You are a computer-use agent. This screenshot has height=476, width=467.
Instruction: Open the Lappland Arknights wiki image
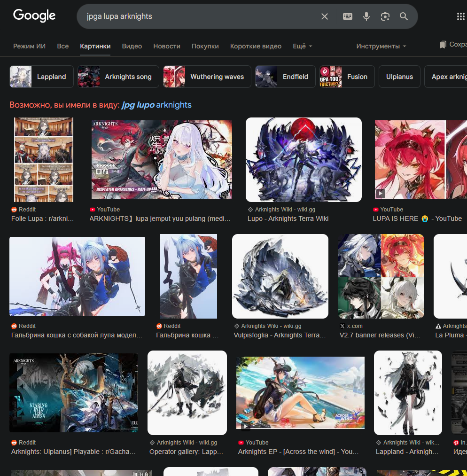click(x=408, y=393)
